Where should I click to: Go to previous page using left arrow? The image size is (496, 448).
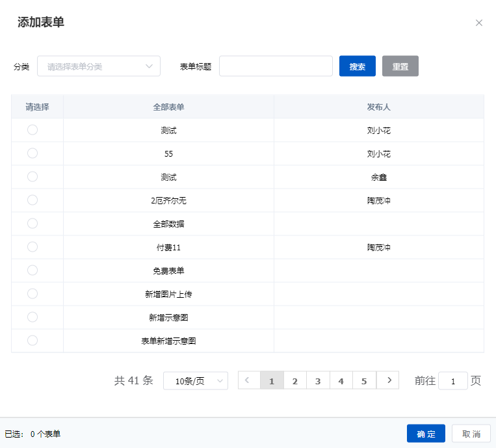(x=248, y=380)
